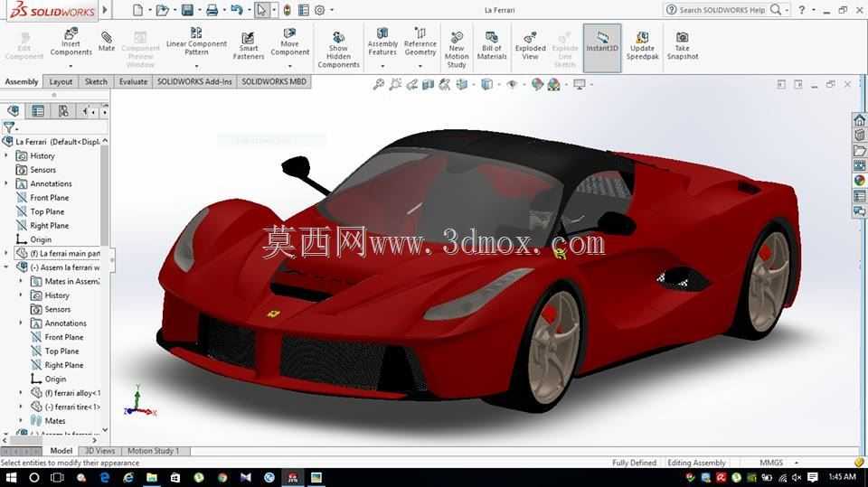The height and width of the screenshot is (487, 868).
Task: Click Update Speedpak tool
Action: [x=642, y=45]
